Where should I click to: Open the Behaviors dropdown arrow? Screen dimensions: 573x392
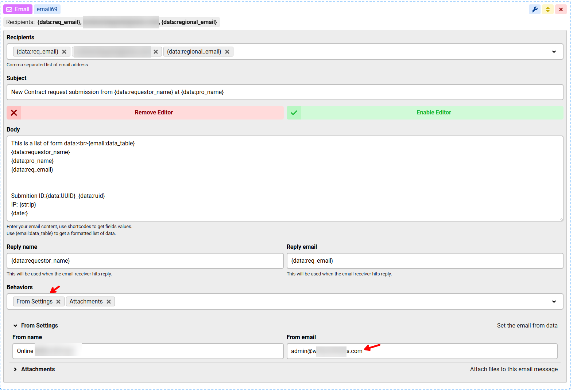click(554, 302)
